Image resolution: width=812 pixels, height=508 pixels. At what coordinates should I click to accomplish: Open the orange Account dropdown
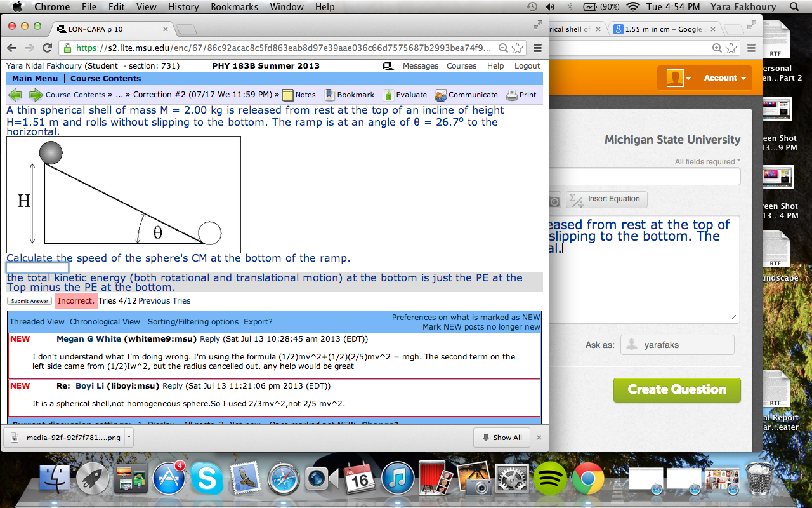point(723,78)
